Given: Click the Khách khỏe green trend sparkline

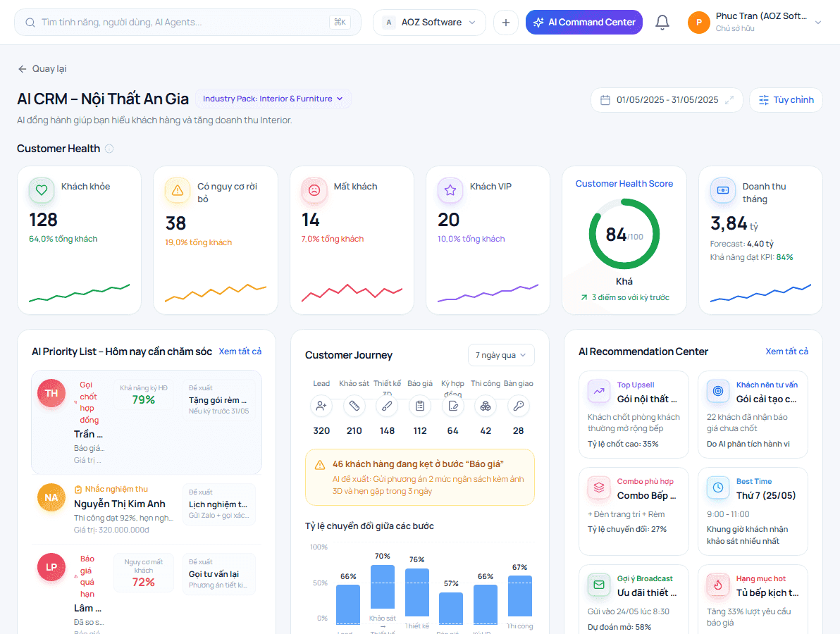Looking at the screenshot, I should tap(80, 294).
